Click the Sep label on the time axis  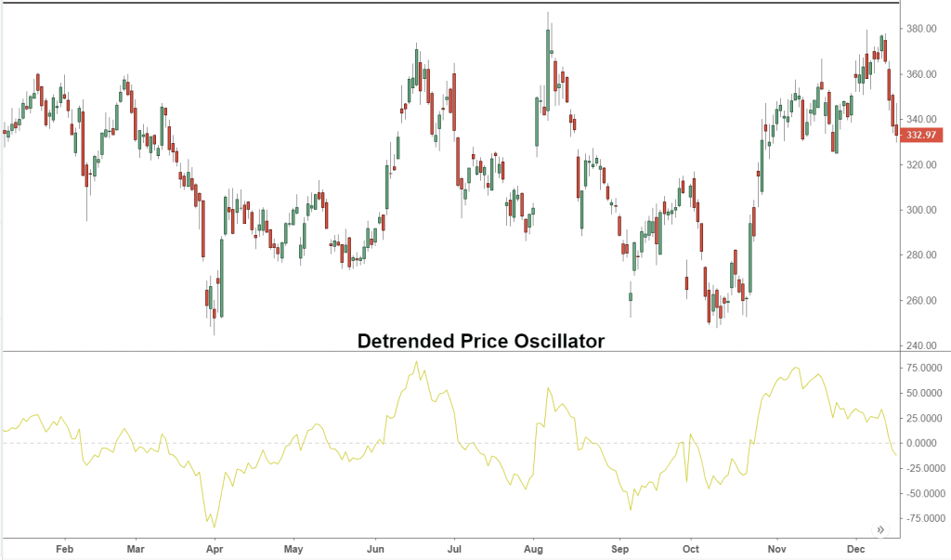click(619, 549)
